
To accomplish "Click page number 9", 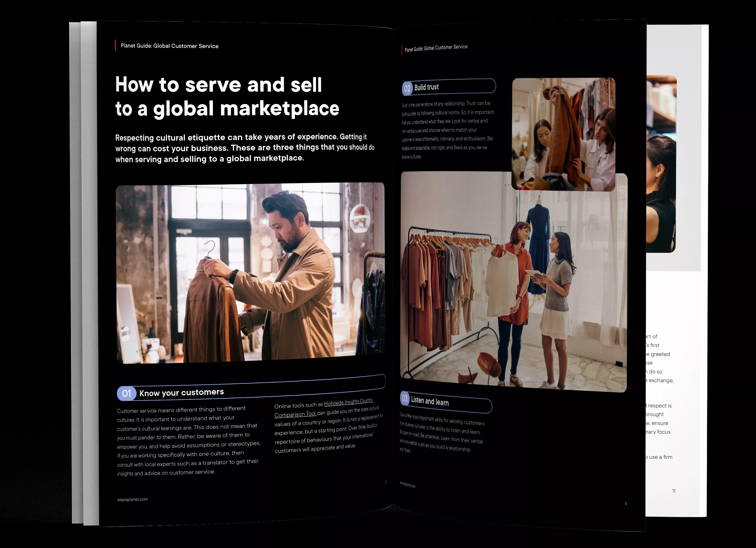I will (x=626, y=504).
